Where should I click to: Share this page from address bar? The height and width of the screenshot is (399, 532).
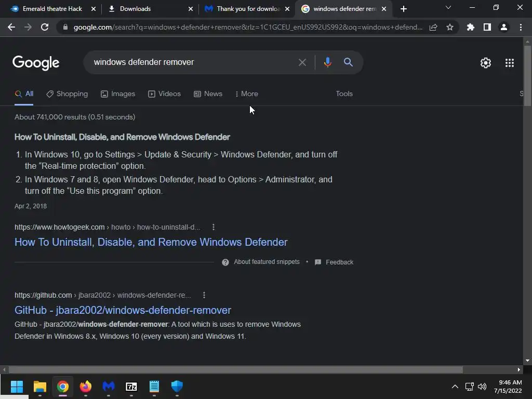coord(433,27)
